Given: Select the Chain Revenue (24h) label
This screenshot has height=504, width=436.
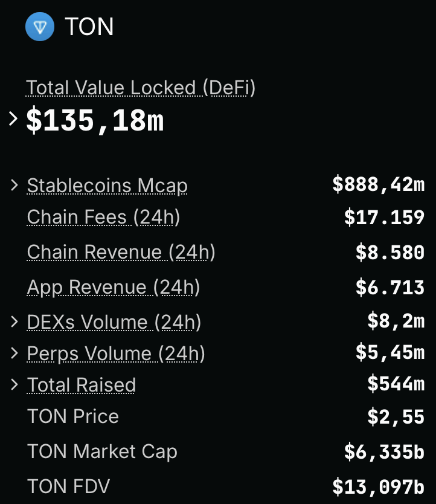Looking at the screenshot, I should click(121, 252).
